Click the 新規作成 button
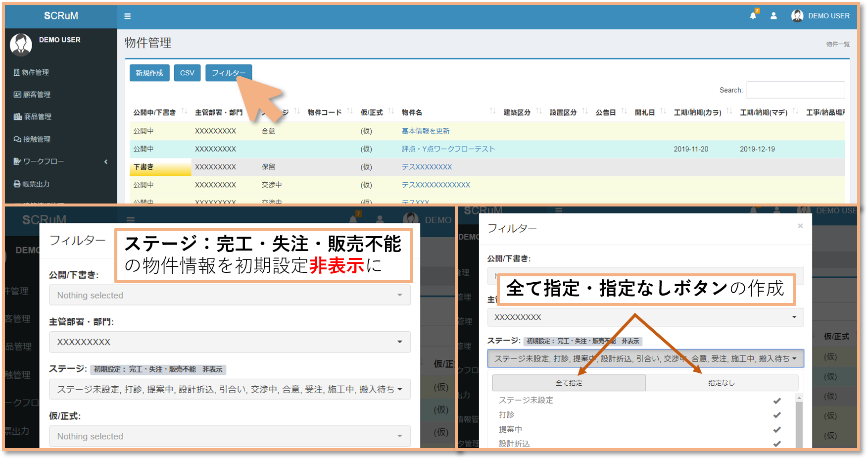The width and height of the screenshot is (868, 459). [x=149, y=73]
